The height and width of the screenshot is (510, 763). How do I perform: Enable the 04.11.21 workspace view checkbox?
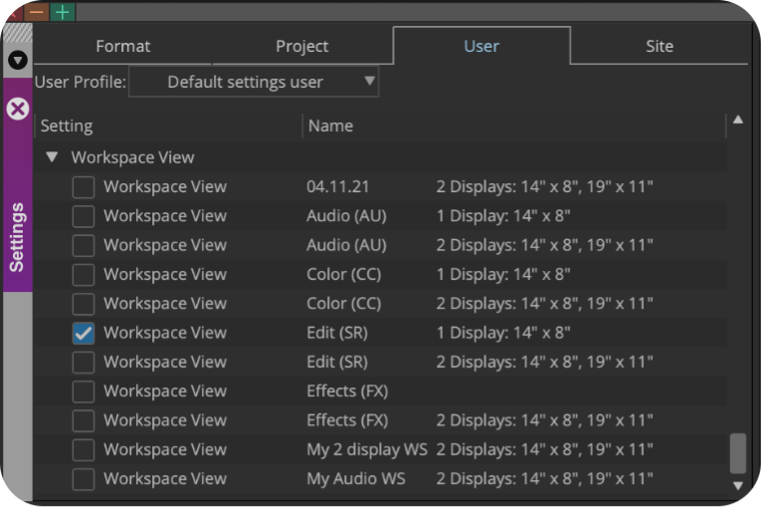[x=83, y=187]
